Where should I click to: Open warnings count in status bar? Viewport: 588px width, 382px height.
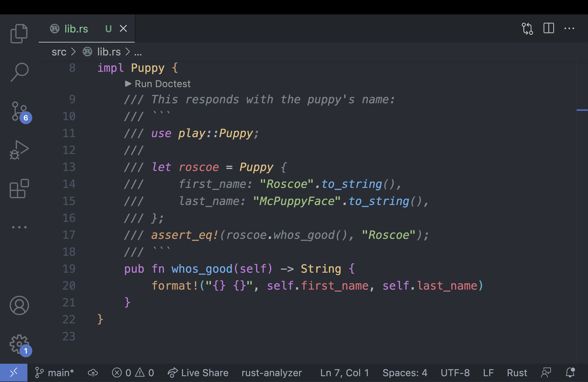144,373
